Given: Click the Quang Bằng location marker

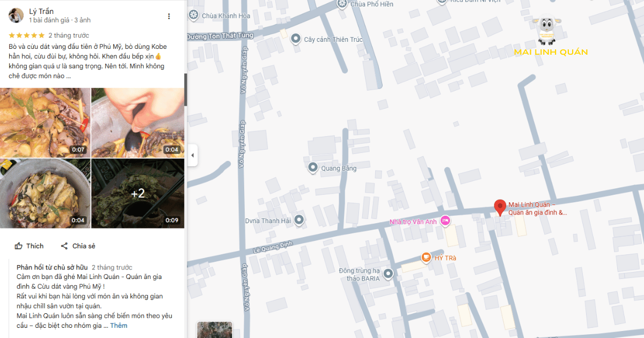Looking at the screenshot, I should coord(313,168).
